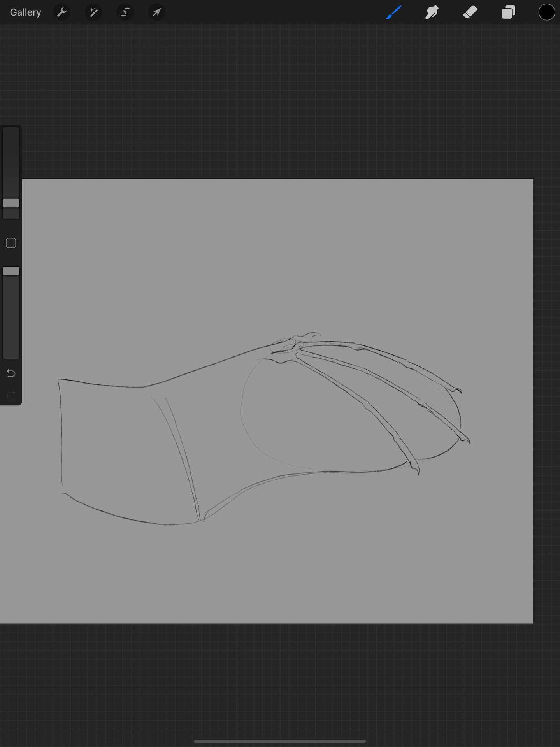The width and height of the screenshot is (560, 747).
Task: Redo the last undone stroke
Action: point(11,395)
